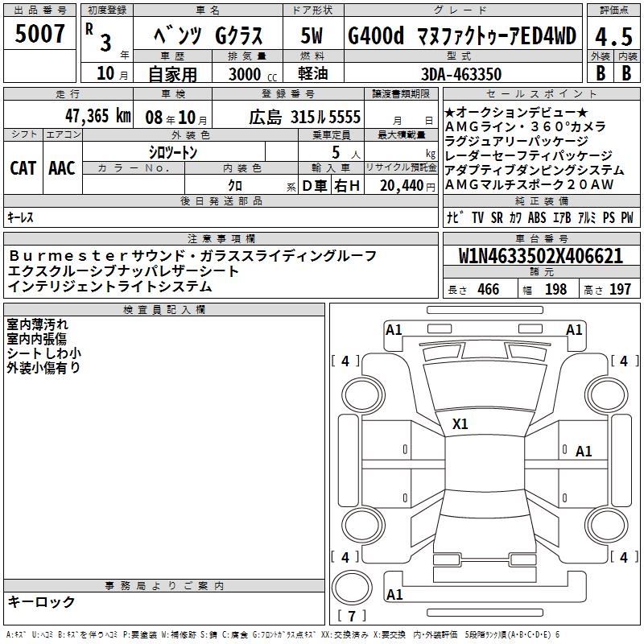Screen dimensions: 644x644
Task: Select the grade G400d マヌファクトゥーアED4WD
Action: (x=462, y=35)
